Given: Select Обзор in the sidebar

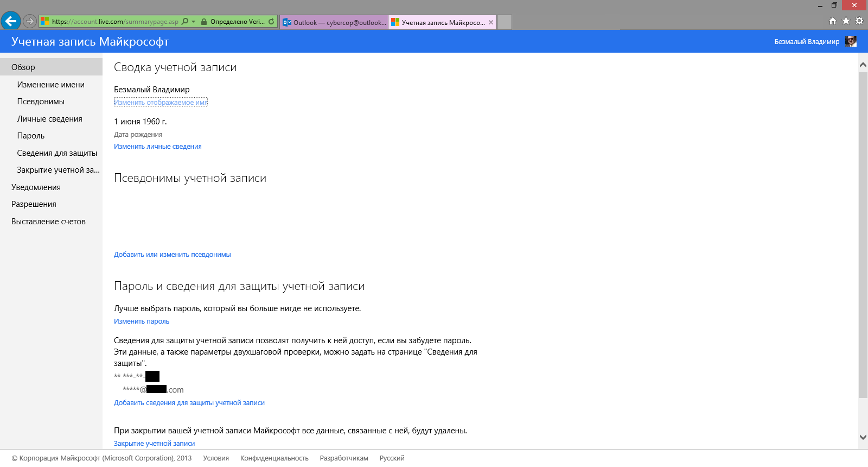Looking at the screenshot, I should click(51, 67).
